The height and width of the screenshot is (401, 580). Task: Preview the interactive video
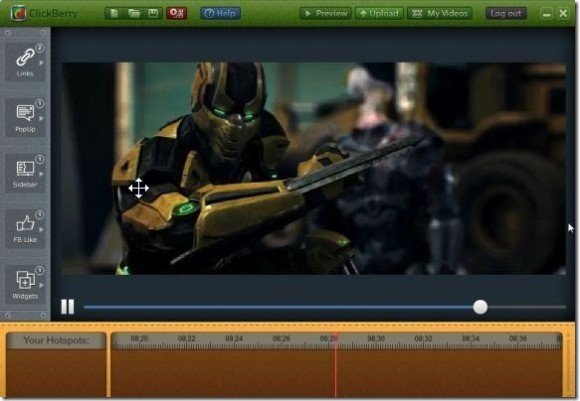[x=326, y=14]
